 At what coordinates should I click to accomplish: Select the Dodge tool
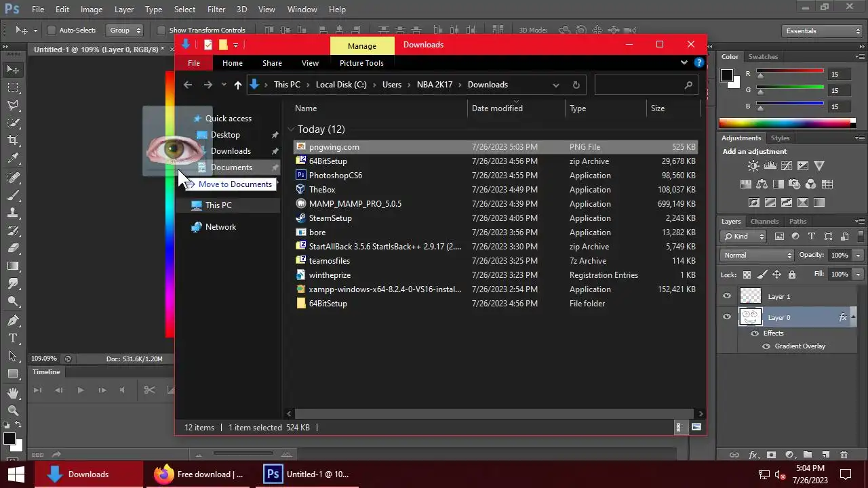tap(13, 302)
